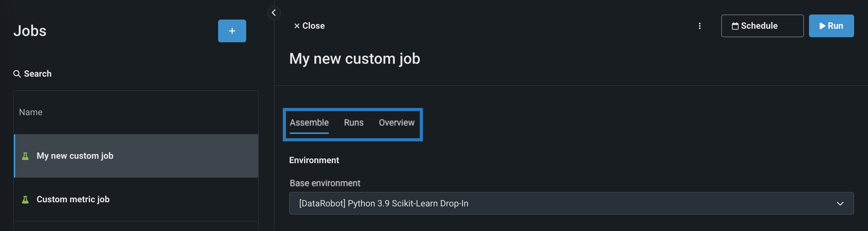Collapse the Jobs side panel with chevron

pos(274,13)
